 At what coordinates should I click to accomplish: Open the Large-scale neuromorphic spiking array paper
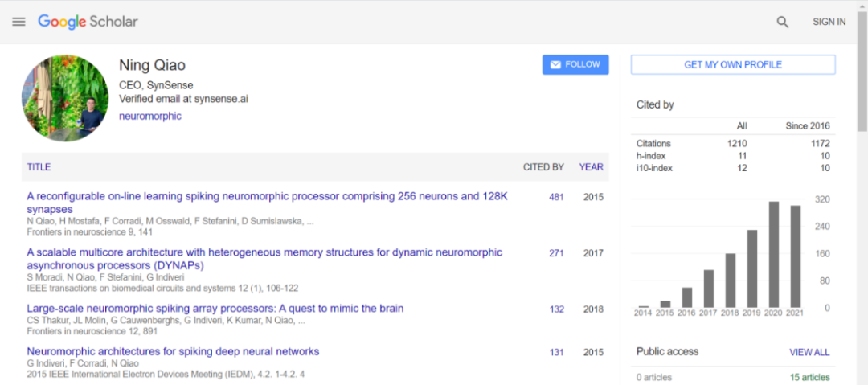tap(215, 309)
